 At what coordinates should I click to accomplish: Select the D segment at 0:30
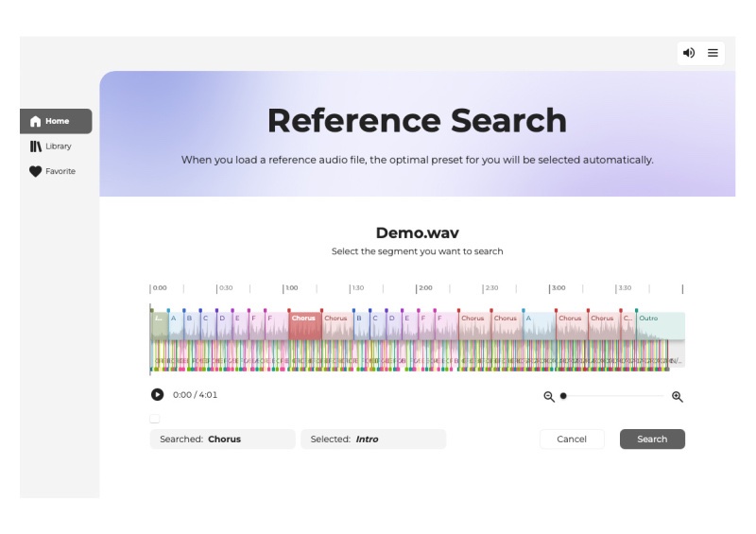coord(224,326)
